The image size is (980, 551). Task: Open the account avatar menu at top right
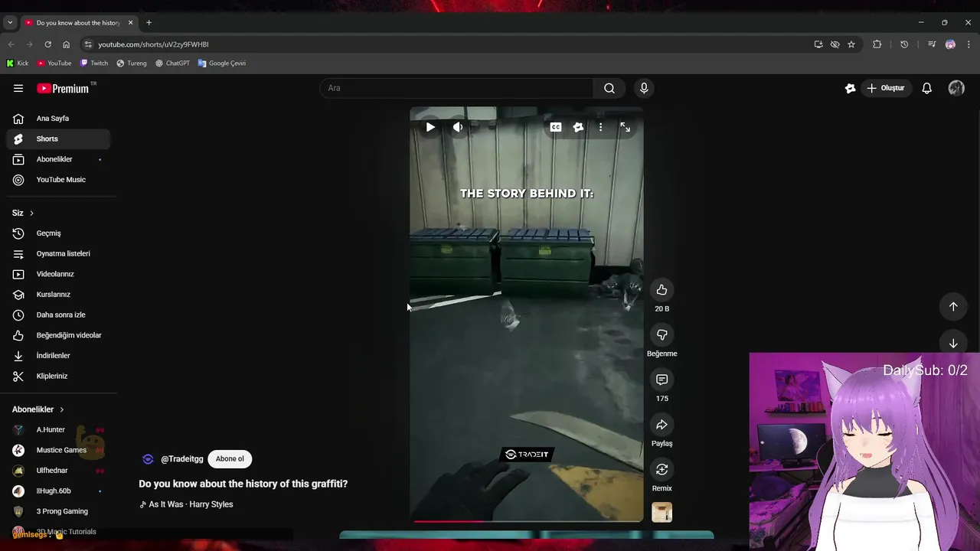coord(956,88)
